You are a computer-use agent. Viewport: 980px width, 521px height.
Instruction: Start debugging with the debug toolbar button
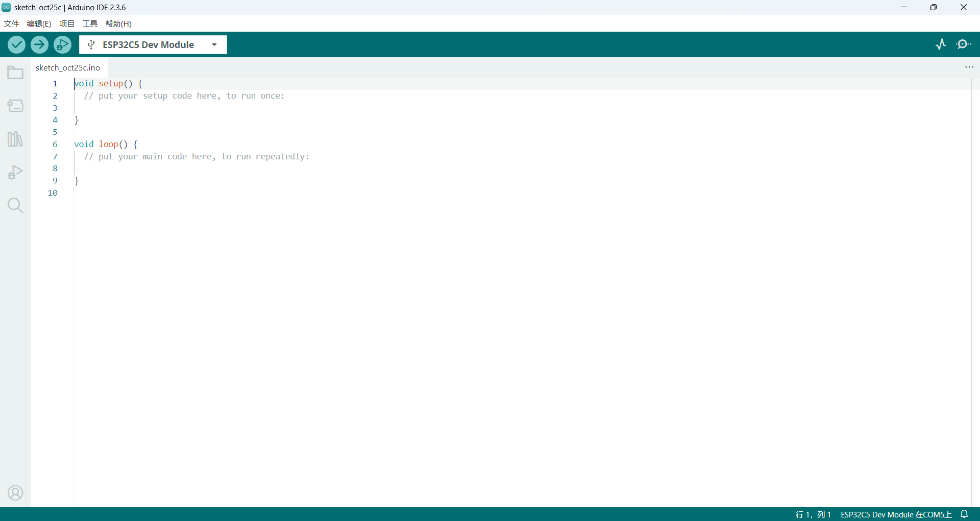[x=62, y=45]
